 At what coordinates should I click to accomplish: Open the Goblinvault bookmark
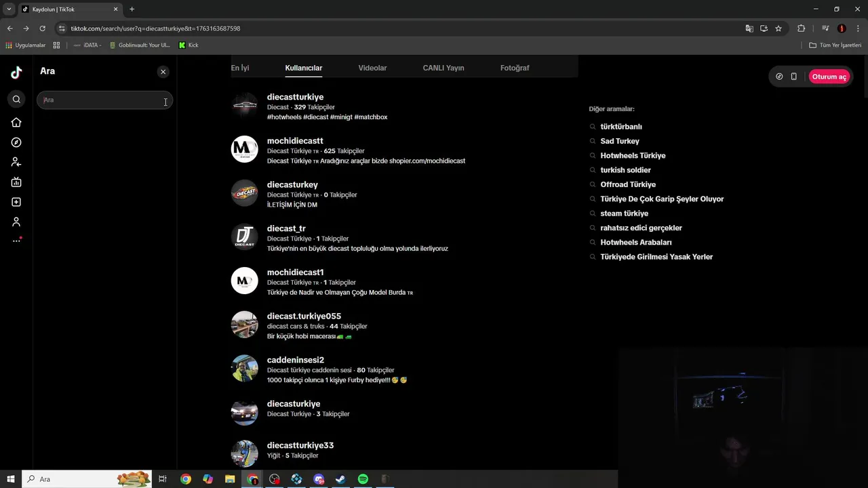tap(140, 45)
